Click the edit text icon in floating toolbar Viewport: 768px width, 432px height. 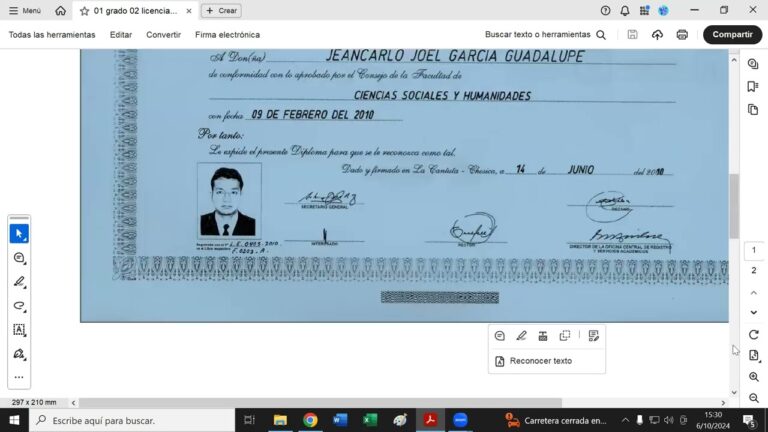pyautogui.click(x=594, y=336)
